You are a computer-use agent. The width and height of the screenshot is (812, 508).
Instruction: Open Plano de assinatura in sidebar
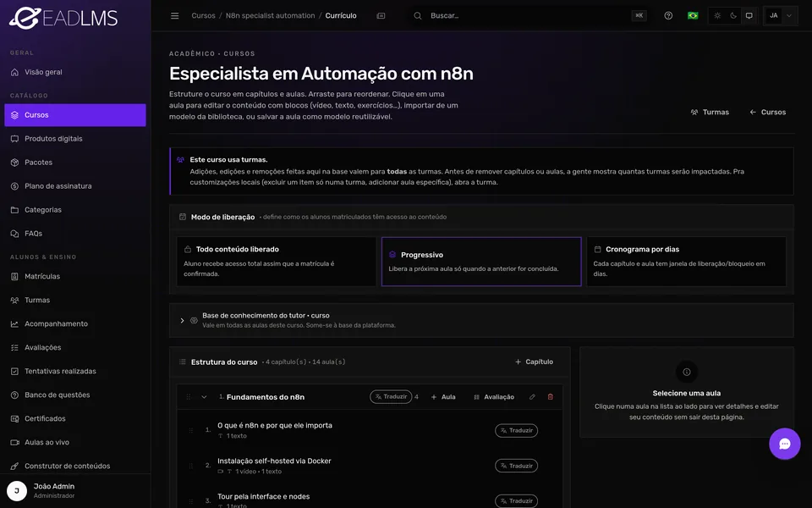click(x=75, y=186)
